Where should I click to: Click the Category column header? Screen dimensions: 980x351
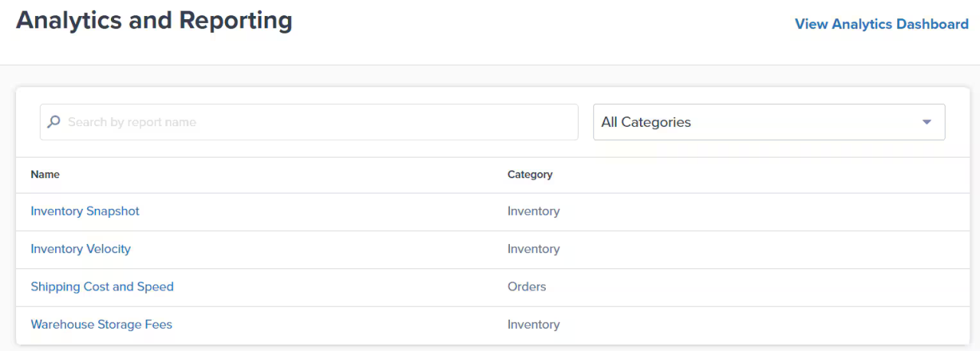[x=530, y=174]
